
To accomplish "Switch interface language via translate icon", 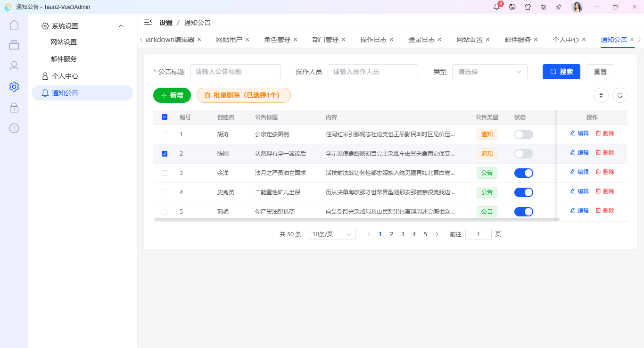I will click(x=512, y=7).
